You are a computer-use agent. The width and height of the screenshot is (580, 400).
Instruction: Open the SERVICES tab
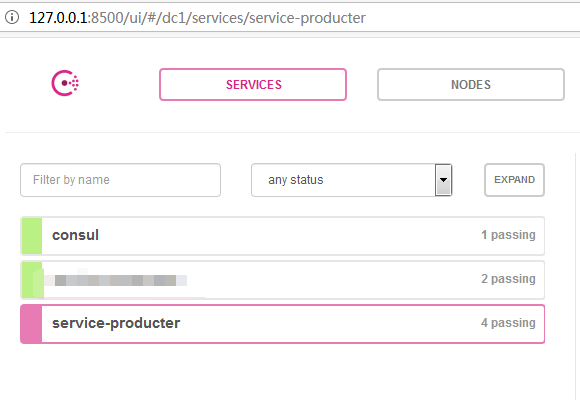253,84
